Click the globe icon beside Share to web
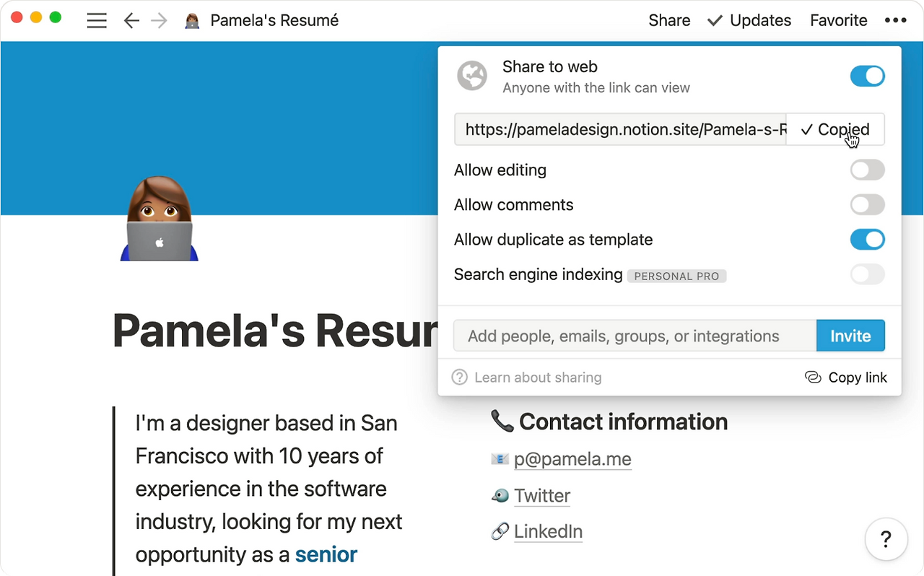Viewport: 924px width, 576px height. [x=472, y=76]
